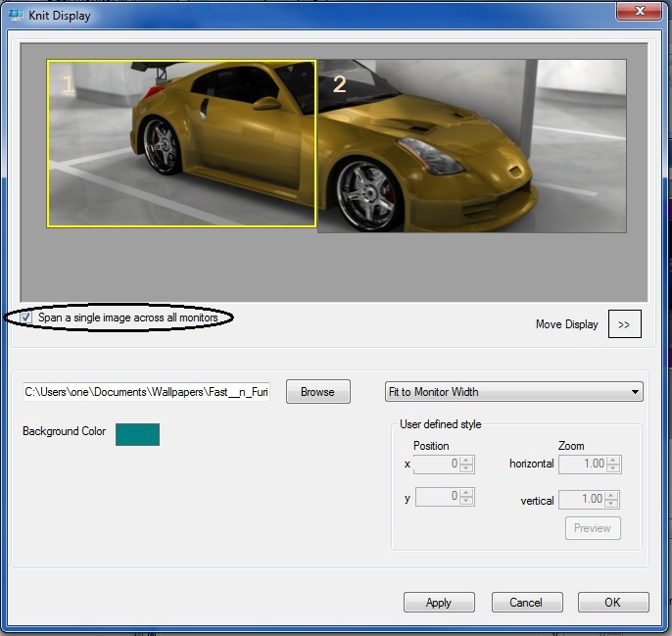Viewport: 672px width, 636px height.
Task: Browse for a wallpaper image
Action: pos(318,392)
